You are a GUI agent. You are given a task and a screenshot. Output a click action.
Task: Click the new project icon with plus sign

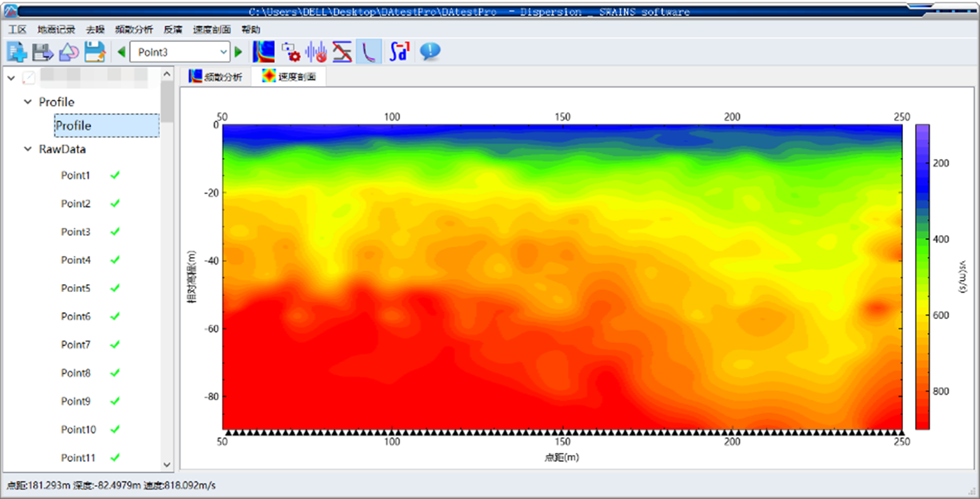point(17,52)
